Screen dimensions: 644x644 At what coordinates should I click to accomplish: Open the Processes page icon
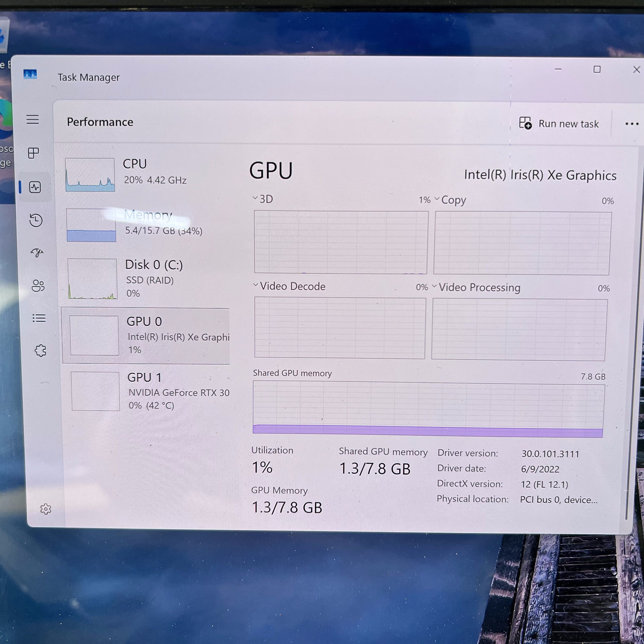(33, 153)
